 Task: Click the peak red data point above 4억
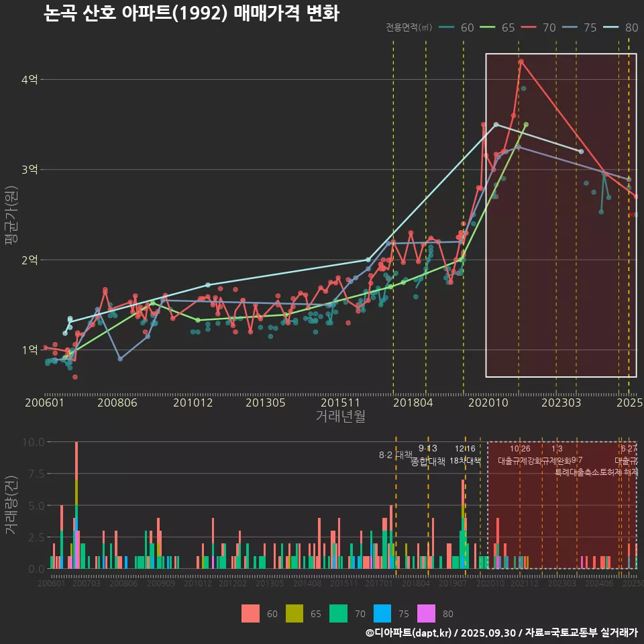point(521,62)
